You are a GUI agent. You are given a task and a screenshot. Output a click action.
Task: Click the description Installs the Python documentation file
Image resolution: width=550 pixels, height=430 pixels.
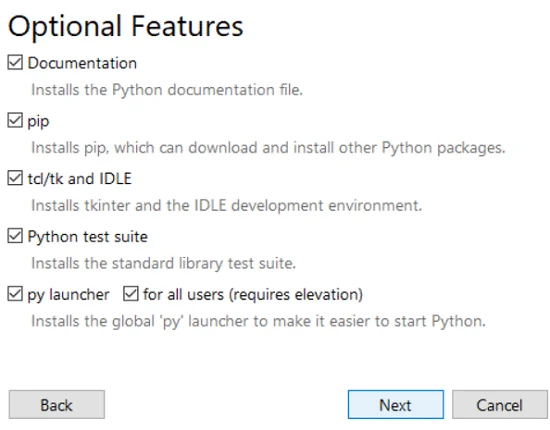(167, 90)
